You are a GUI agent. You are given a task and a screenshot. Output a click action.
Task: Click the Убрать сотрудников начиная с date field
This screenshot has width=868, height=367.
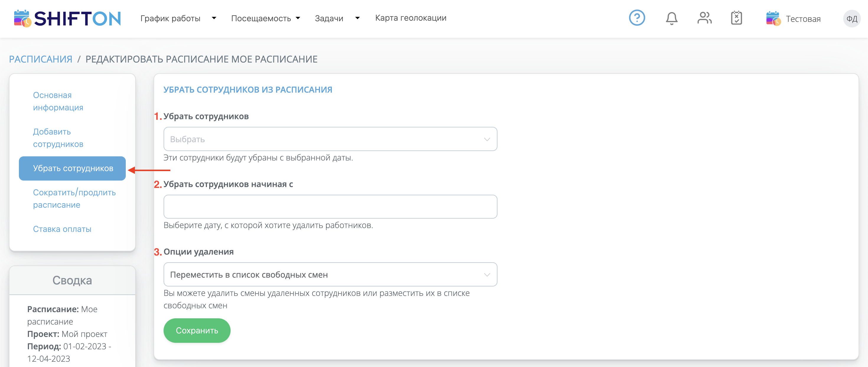[330, 207]
